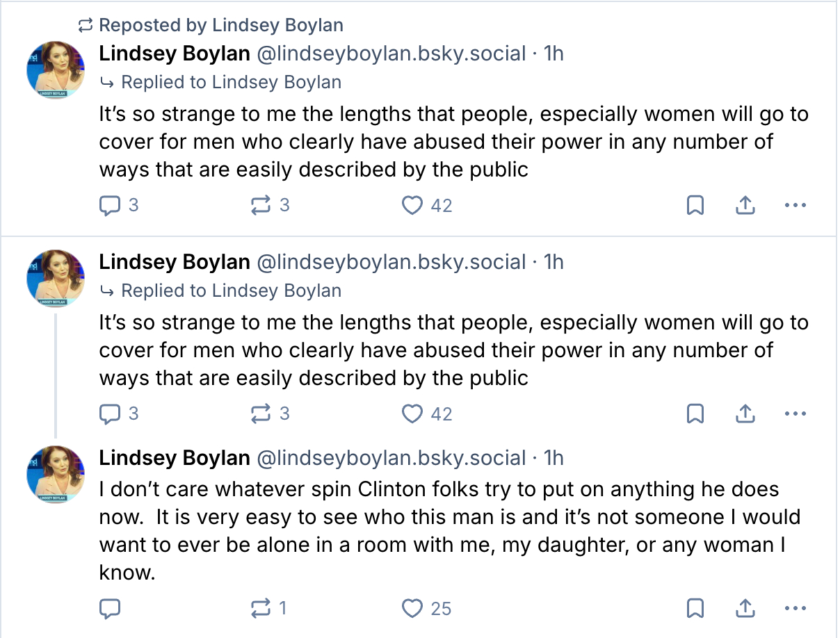This screenshot has height=638, width=840.
Task: Open more options on the second post
Action: coord(795,414)
